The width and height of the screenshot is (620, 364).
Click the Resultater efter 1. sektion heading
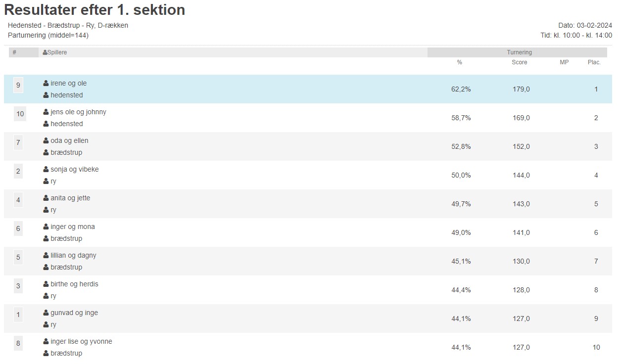pos(95,10)
